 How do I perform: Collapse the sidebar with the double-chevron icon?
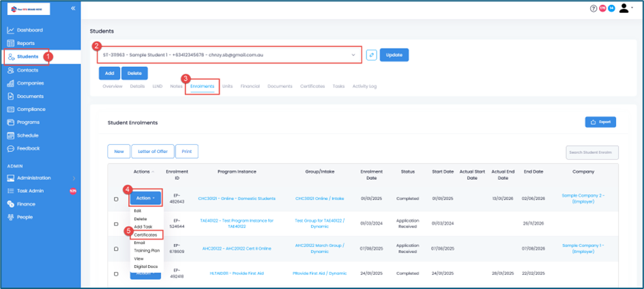pos(73,8)
